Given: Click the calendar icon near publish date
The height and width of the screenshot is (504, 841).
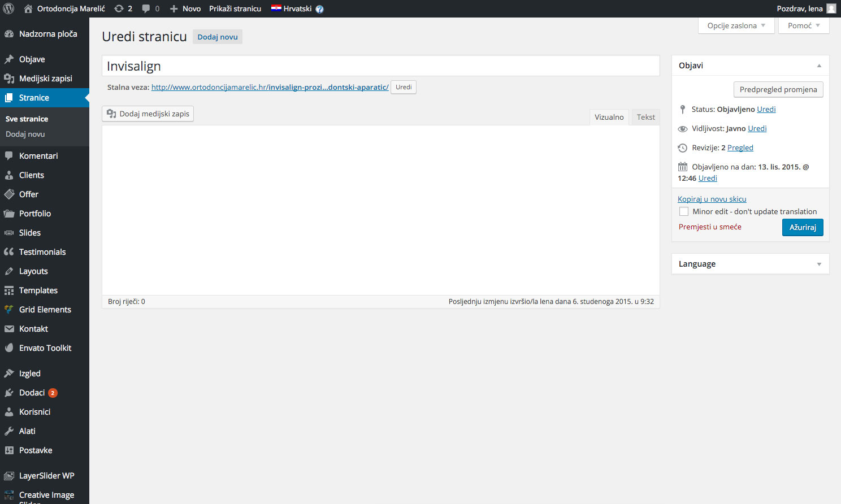Looking at the screenshot, I should [683, 167].
